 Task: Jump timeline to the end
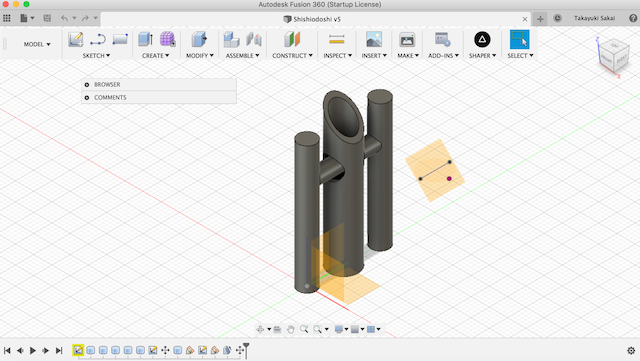[59, 350]
